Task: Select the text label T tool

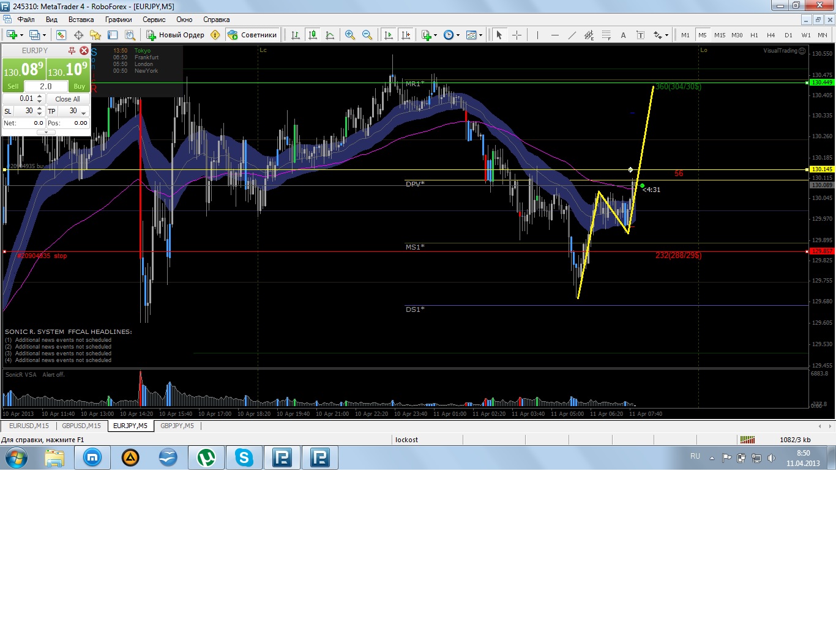Action: point(640,35)
